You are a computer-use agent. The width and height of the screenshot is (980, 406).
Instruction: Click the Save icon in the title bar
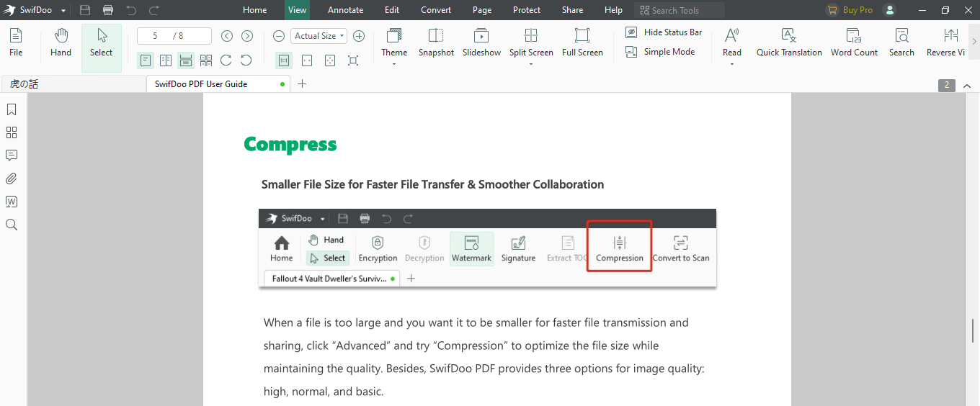point(85,10)
